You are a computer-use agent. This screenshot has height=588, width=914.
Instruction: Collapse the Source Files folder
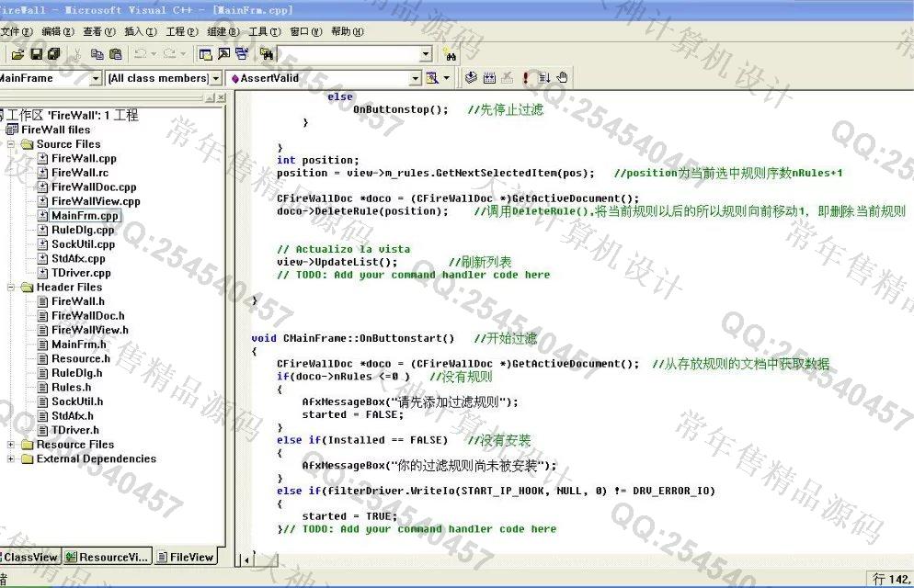click(11, 144)
